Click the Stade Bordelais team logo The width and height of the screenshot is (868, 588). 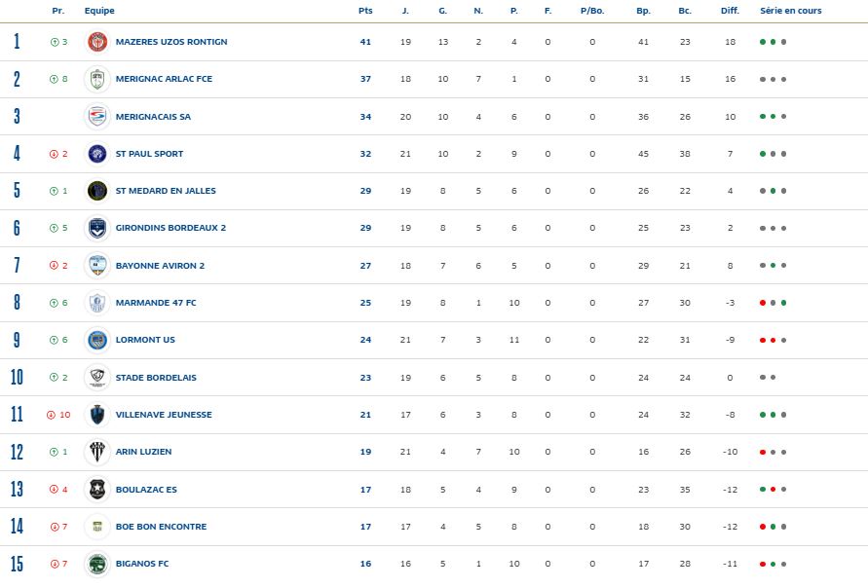[96, 377]
